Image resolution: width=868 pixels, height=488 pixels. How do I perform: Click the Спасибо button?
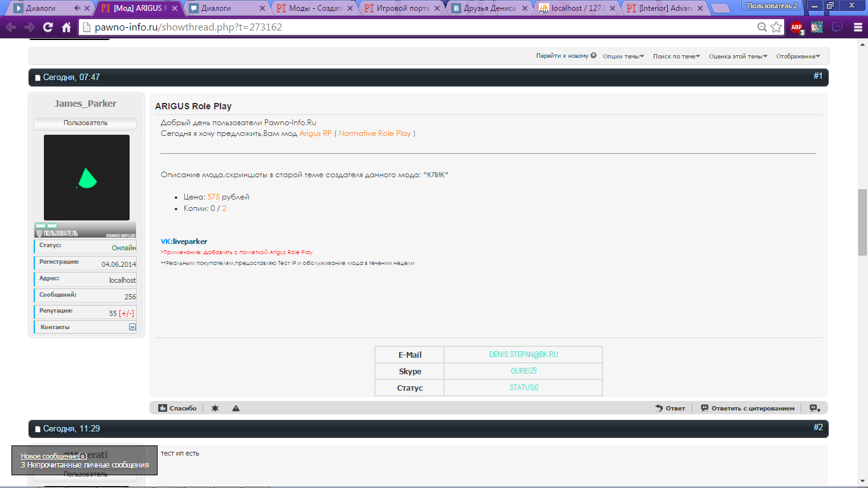[177, 408]
